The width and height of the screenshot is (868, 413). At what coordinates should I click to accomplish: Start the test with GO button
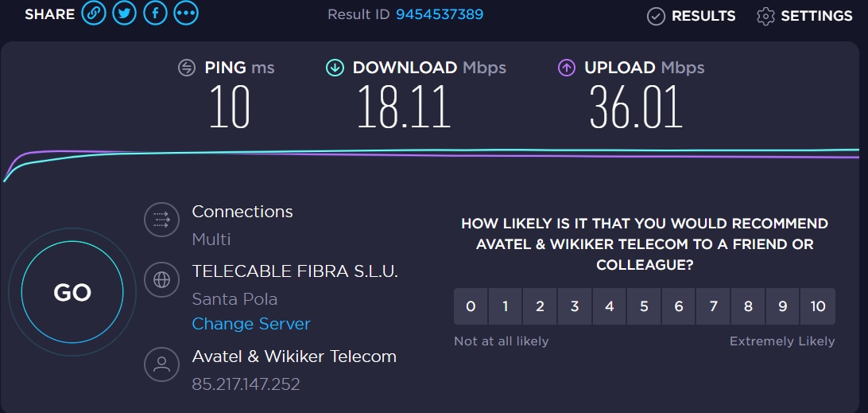72,292
